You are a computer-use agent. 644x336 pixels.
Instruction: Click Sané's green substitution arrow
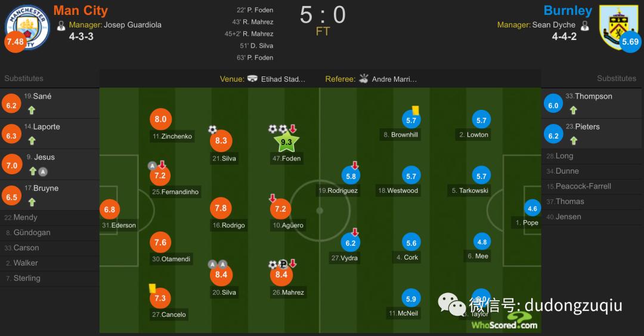pyautogui.click(x=32, y=110)
